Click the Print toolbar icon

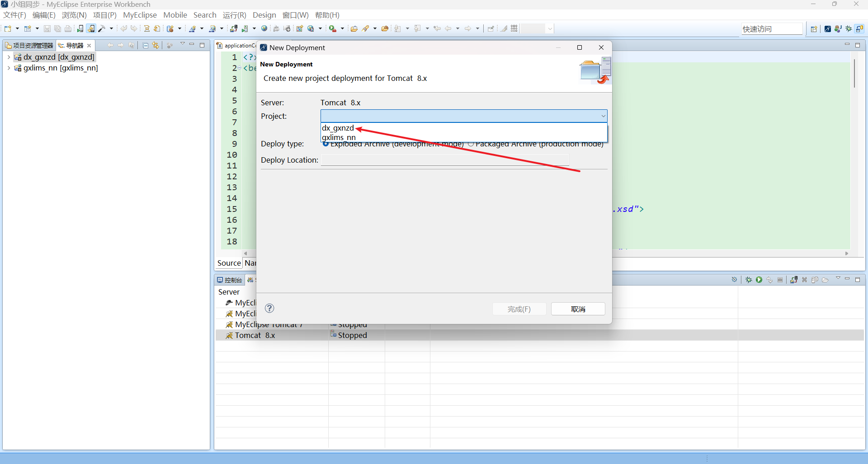(x=68, y=28)
